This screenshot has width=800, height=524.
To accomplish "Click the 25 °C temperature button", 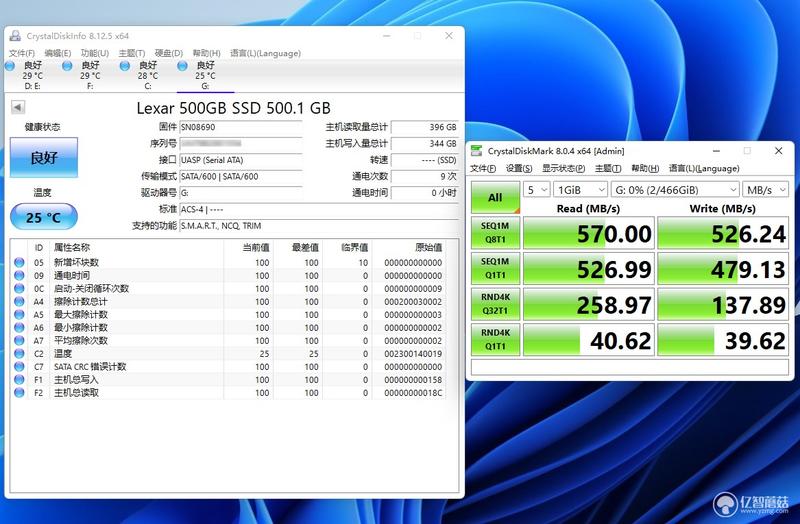I will pyautogui.click(x=44, y=217).
